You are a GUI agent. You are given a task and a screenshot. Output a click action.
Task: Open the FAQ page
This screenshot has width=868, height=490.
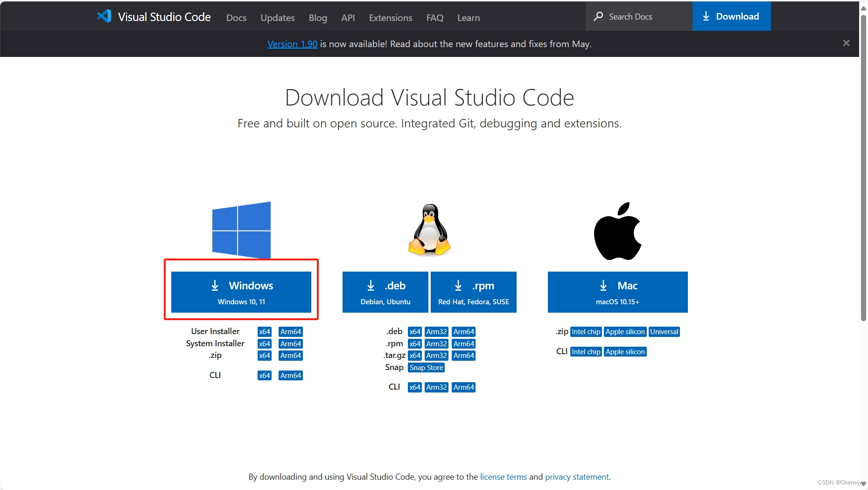click(x=435, y=18)
